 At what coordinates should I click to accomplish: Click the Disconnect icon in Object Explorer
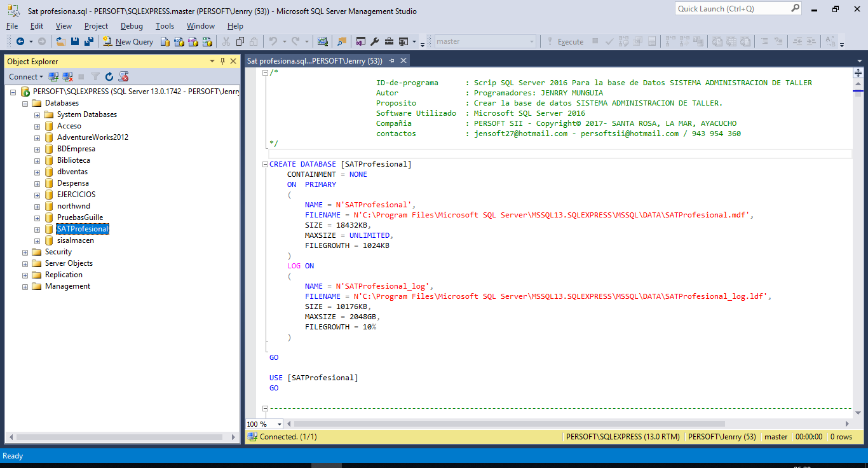pos(67,76)
